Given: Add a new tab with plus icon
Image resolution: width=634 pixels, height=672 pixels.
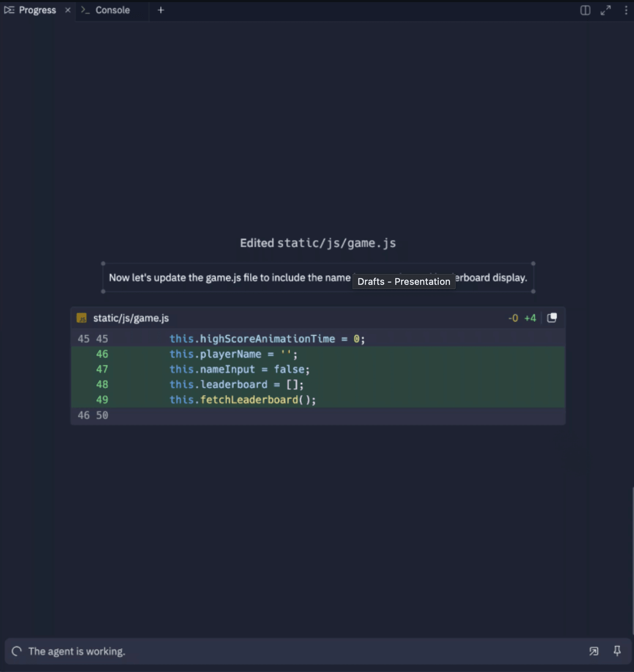Looking at the screenshot, I should (x=161, y=10).
